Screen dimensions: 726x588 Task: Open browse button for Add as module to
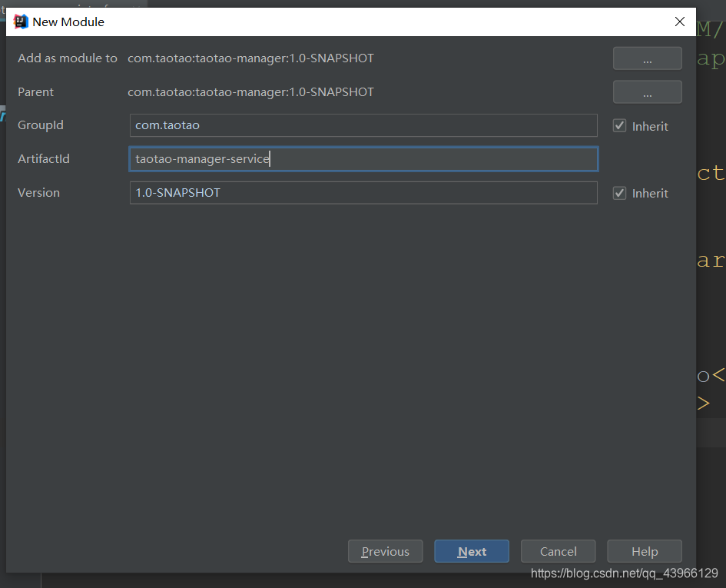647,58
